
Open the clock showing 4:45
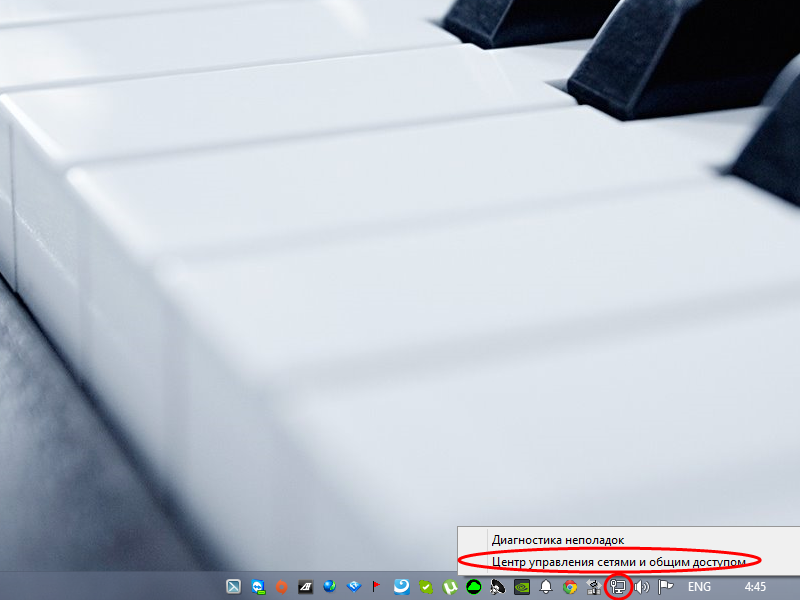tap(755, 587)
